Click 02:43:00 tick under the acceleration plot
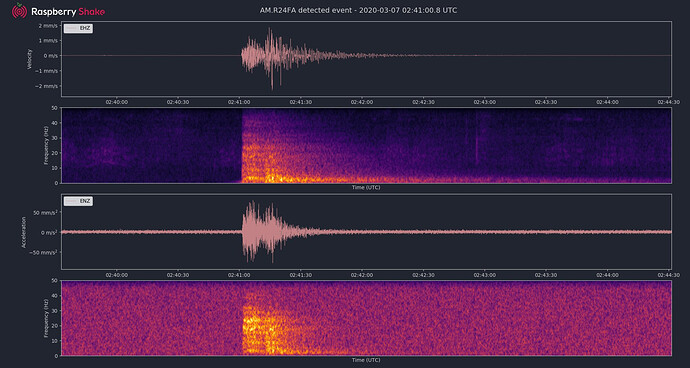Image resolution: width=690 pixels, height=368 pixels. click(484, 275)
